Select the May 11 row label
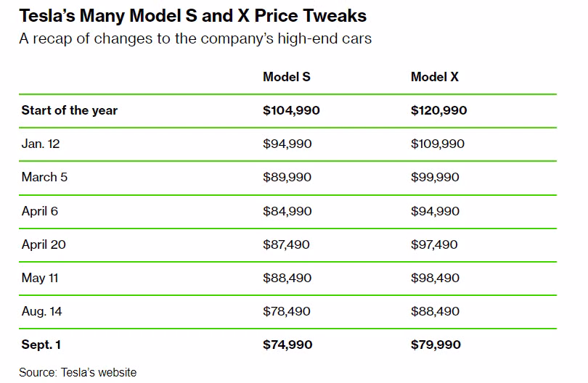 point(40,278)
